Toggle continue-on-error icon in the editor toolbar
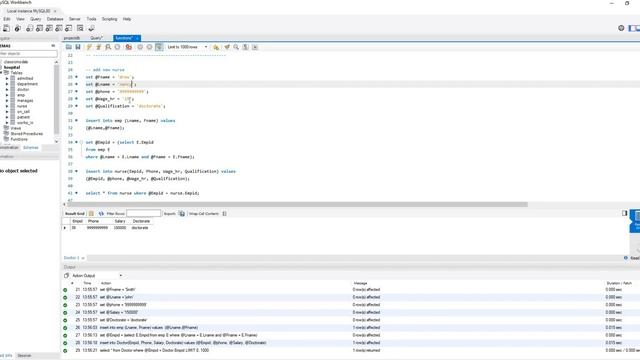 pyautogui.click(x=129, y=47)
